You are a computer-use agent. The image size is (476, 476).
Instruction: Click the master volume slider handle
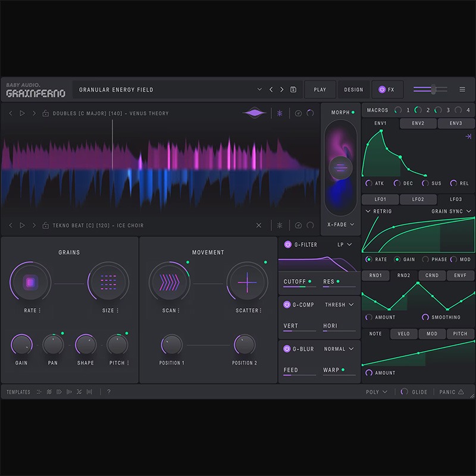tap(434, 89)
